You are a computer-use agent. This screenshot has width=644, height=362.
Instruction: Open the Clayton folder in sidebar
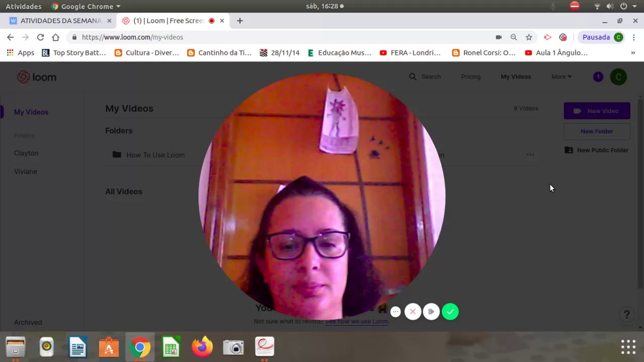(26, 153)
